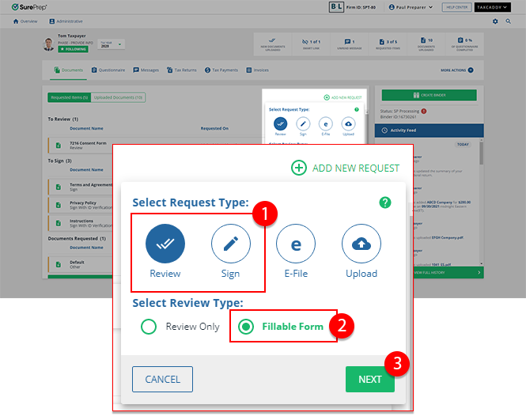Open the Tax Returns tab
526x420 pixels.
(181, 70)
